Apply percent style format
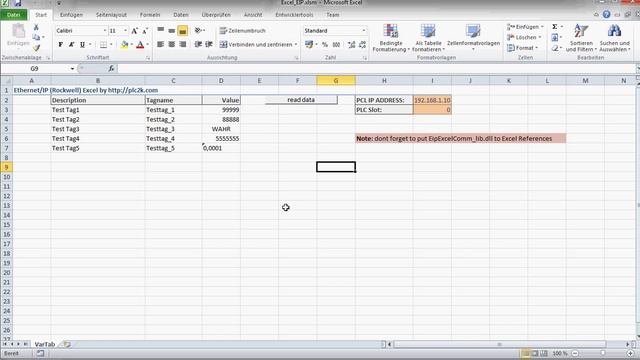640x360 pixels. coord(325,44)
